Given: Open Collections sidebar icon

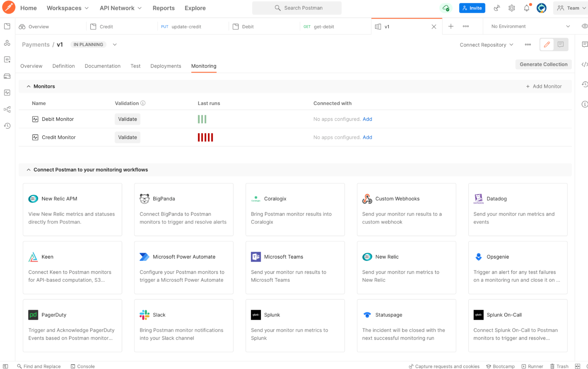Looking at the screenshot, I should (x=7, y=26).
